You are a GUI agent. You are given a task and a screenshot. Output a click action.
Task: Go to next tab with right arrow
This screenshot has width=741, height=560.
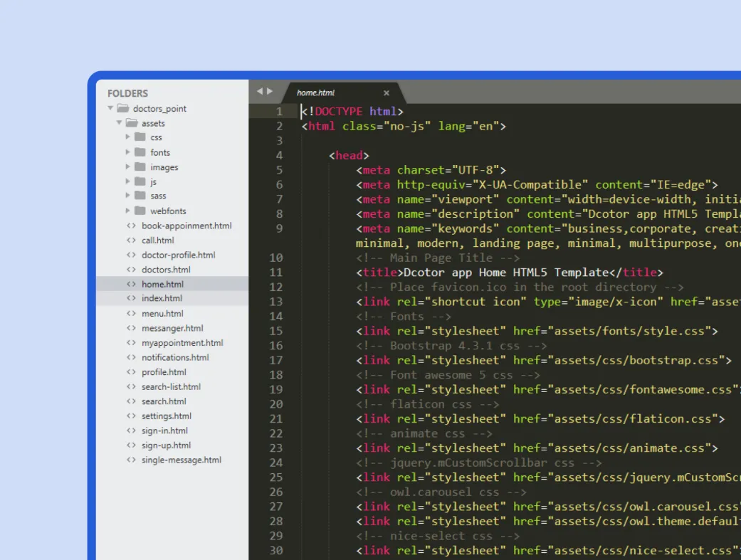270,91
